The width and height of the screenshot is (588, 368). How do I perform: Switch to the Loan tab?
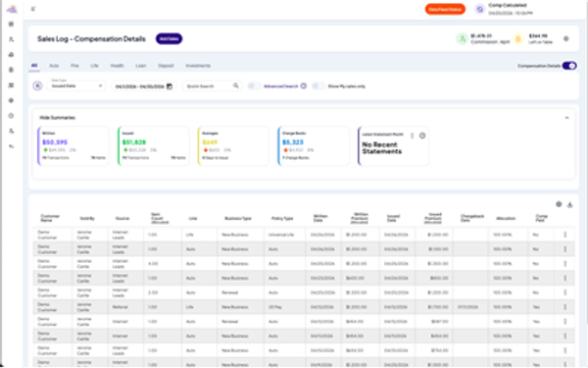(x=140, y=66)
